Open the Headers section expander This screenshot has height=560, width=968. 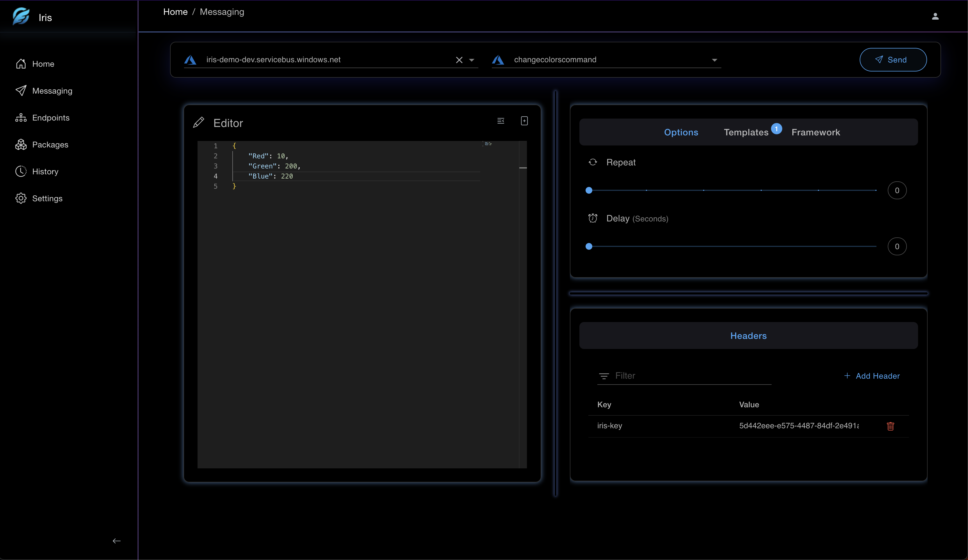click(x=749, y=335)
